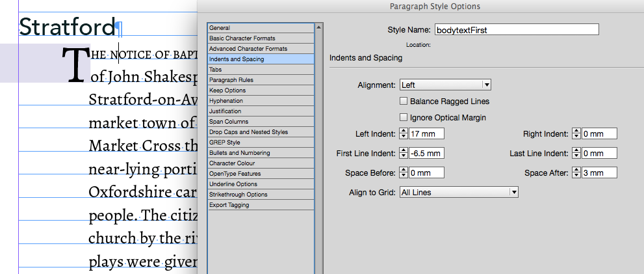Click the First Line Indent stepper arrows

point(404,154)
